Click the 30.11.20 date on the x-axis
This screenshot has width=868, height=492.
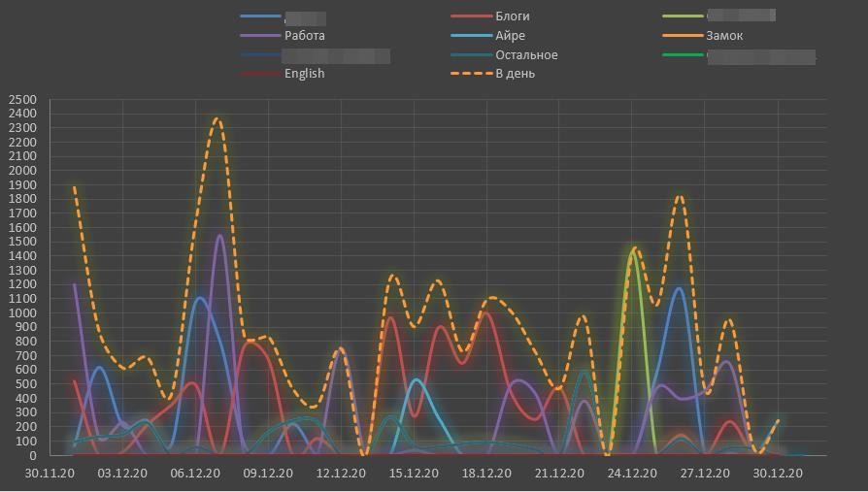[x=50, y=474]
